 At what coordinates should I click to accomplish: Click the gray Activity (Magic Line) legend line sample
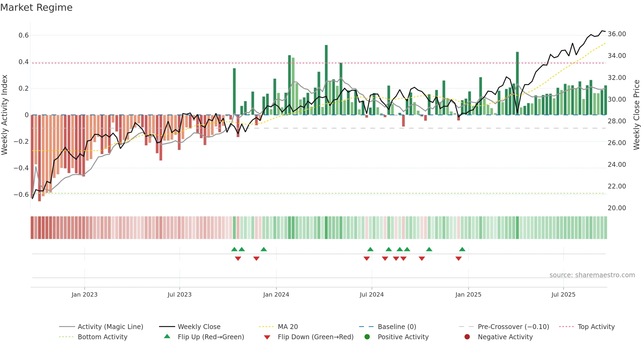(x=67, y=327)
